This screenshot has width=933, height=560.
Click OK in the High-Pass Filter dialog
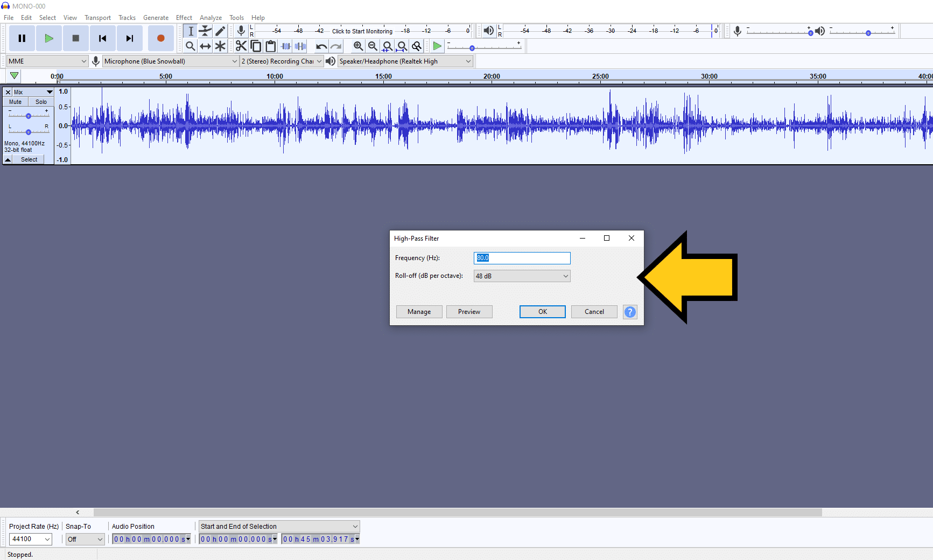point(542,312)
